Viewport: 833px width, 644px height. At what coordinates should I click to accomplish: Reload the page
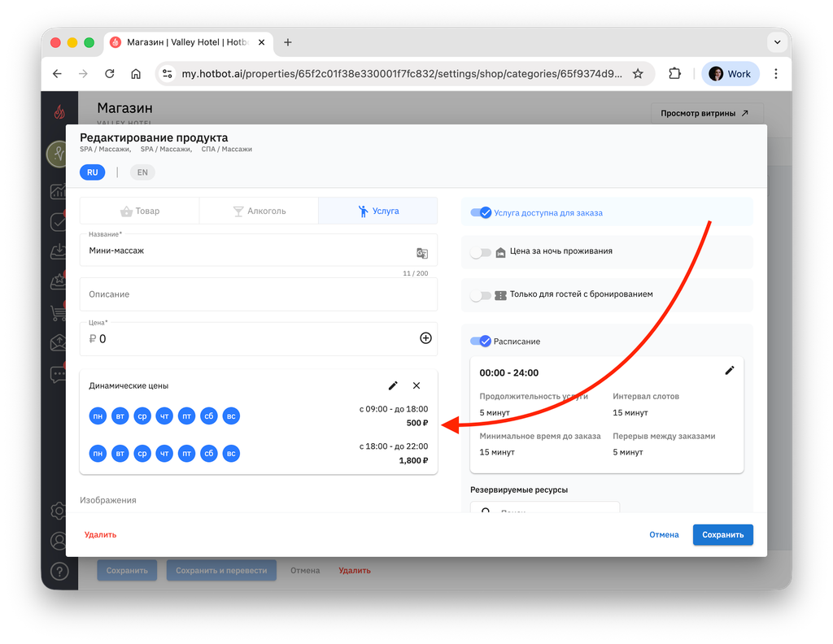tap(110, 74)
